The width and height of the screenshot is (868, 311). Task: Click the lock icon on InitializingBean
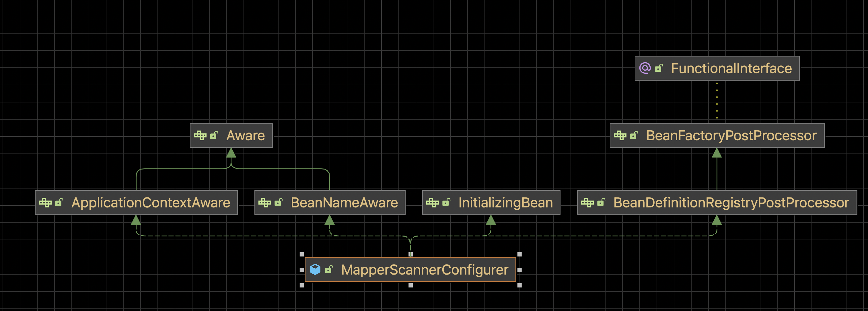pos(446,202)
